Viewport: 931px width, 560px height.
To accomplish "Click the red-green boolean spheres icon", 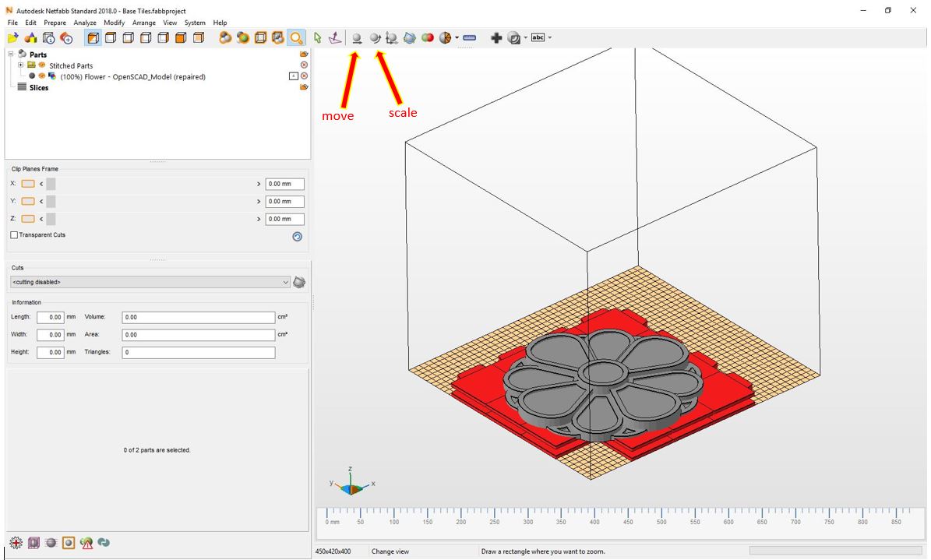I will coord(427,38).
